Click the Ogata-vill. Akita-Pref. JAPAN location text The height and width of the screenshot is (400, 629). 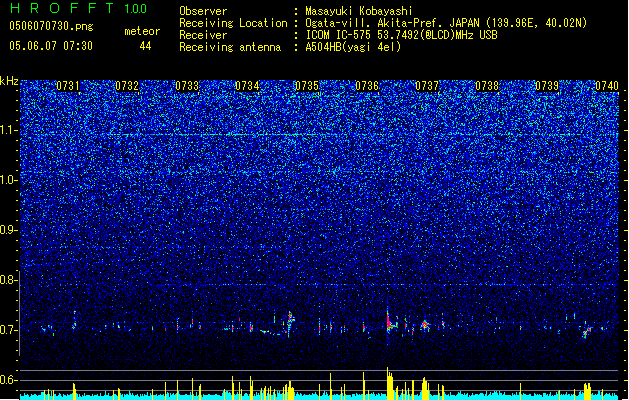[446, 23]
